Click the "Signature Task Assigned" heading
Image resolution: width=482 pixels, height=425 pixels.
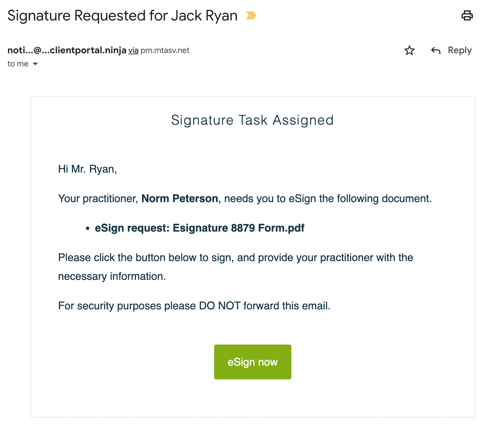click(x=252, y=120)
